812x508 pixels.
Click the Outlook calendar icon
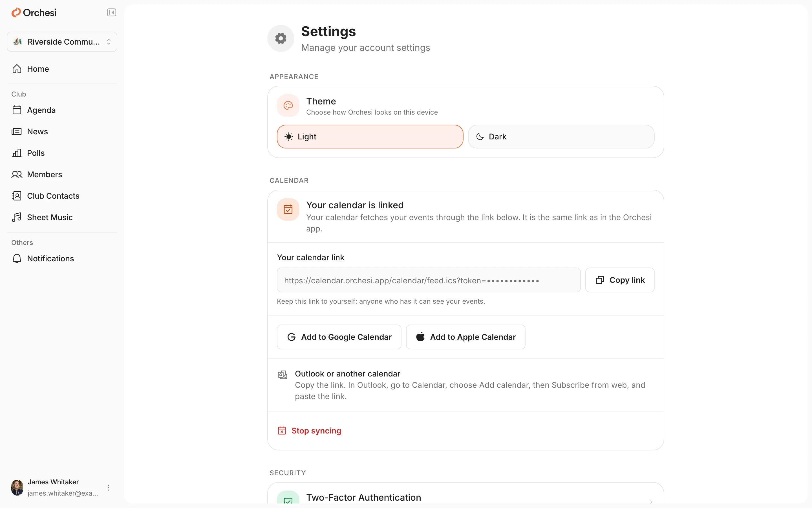283,375
